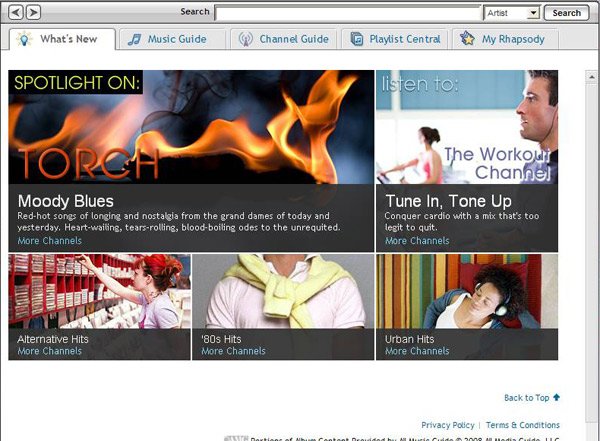The image size is (600, 441).
Task: Go back with the left arrow button
Action: pos(16,13)
